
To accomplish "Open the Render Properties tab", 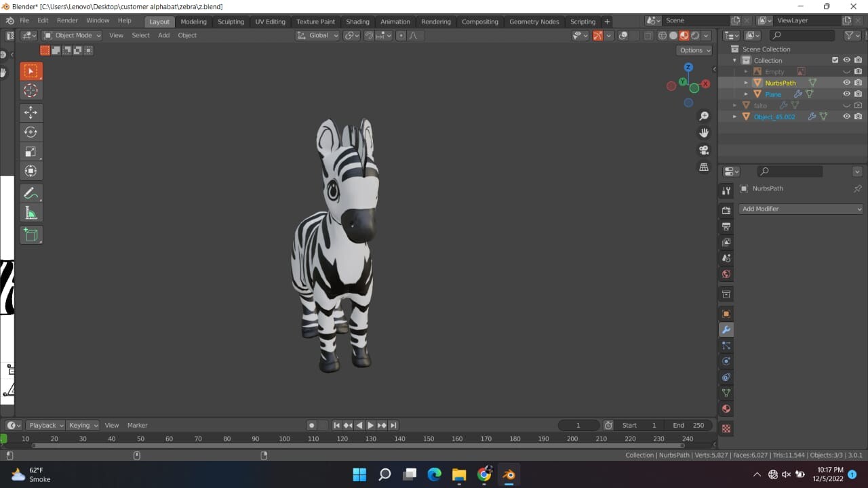I will point(726,209).
